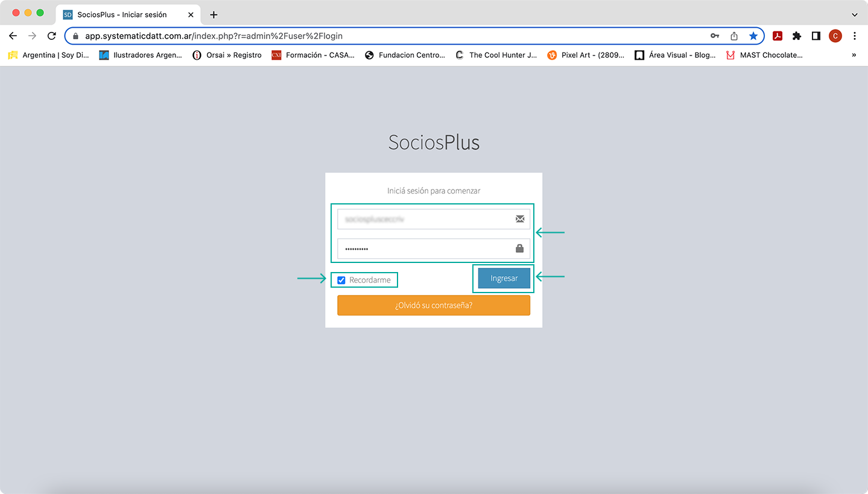Click 'Iniciá sesión para comenzar' text
The height and width of the screenshot is (494, 868).
click(x=434, y=191)
